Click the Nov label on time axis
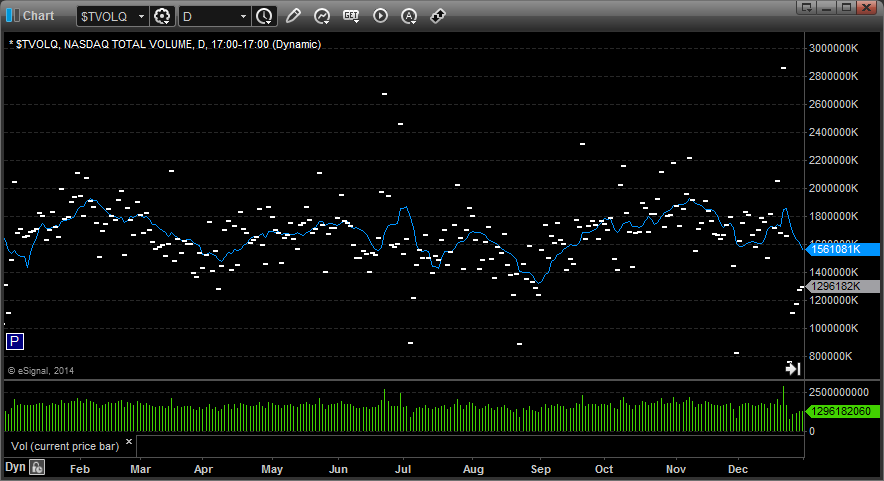The height and width of the screenshot is (481, 884). (x=675, y=469)
